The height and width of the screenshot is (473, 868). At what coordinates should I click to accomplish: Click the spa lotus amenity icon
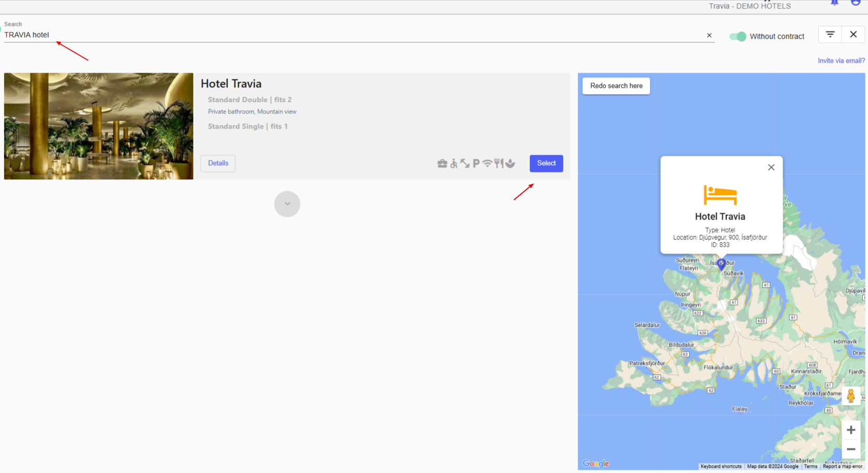click(x=510, y=164)
